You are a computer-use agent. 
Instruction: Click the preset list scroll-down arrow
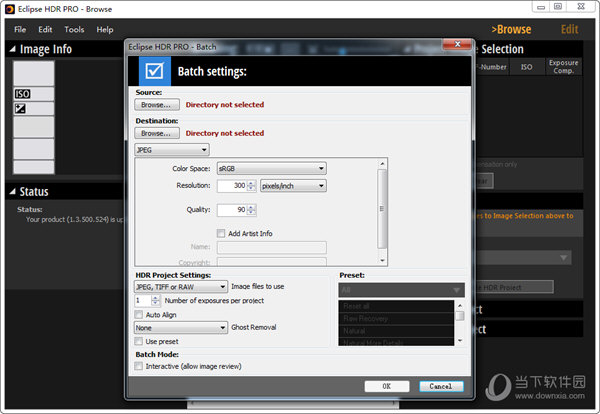[460, 341]
